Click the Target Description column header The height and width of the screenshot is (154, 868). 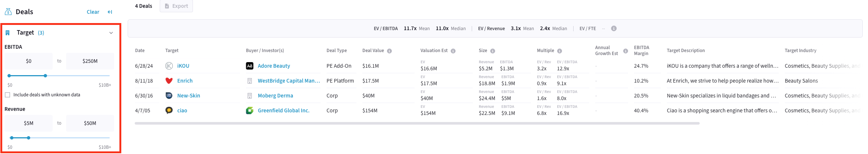[686, 51]
